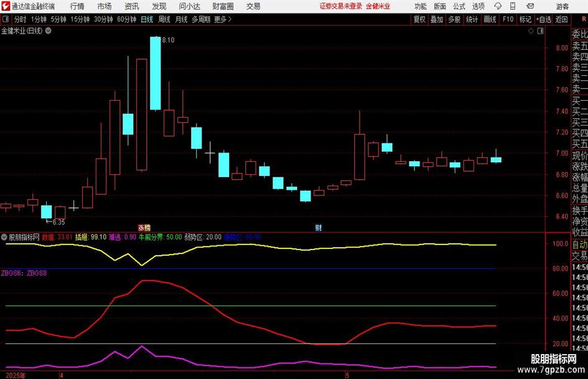Viewport: 588px width, 379px height.
Task: Switch to the 5分钟 period tab
Action: 58,19
